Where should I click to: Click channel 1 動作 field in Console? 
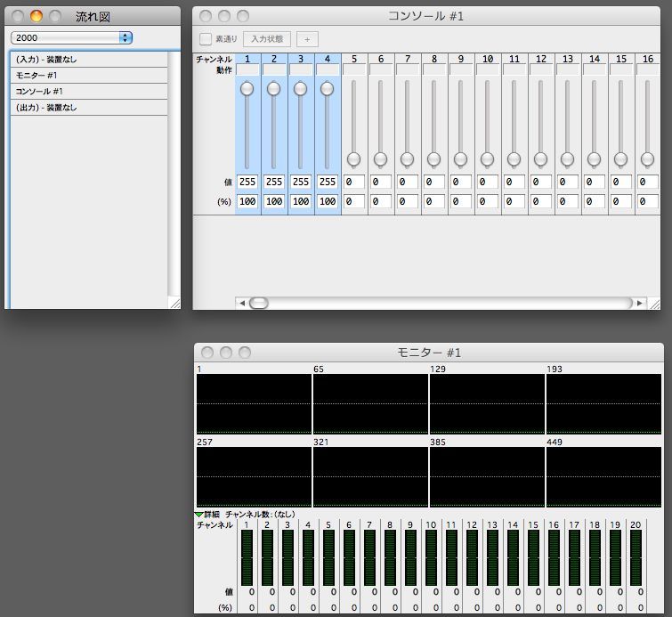[247, 69]
